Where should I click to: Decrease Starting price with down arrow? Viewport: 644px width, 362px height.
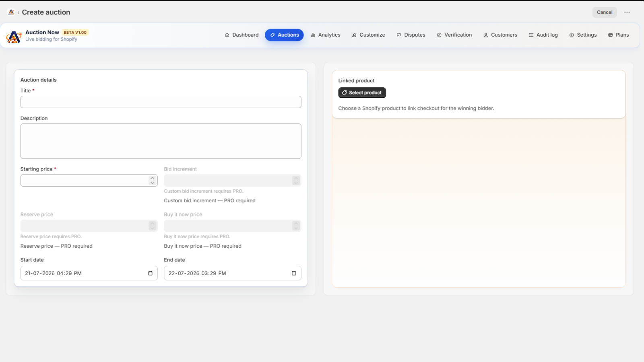pyautogui.click(x=152, y=183)
